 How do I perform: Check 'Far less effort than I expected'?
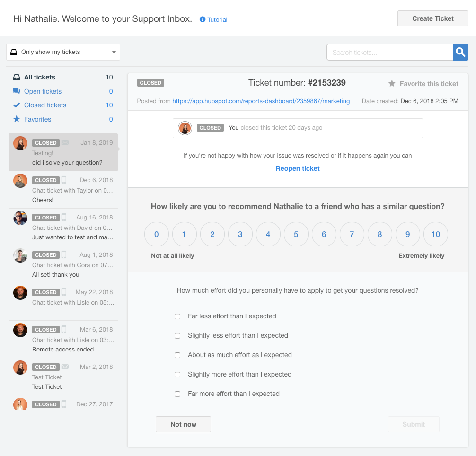[177, 316]
